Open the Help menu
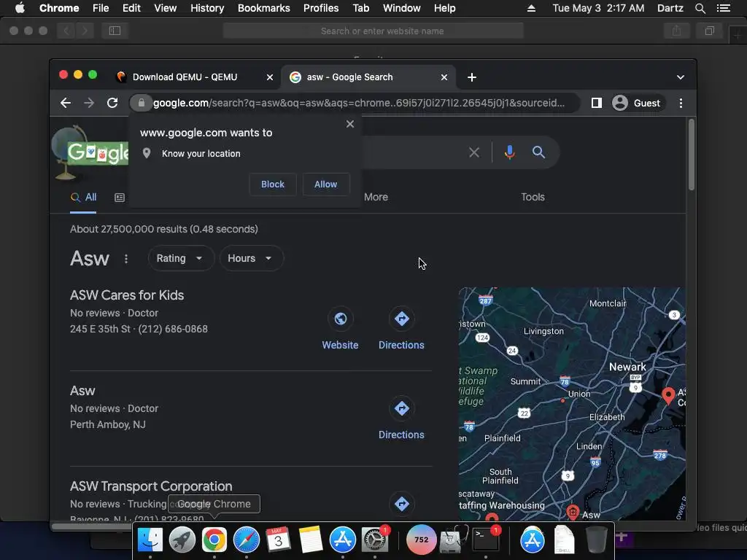Screen dimensions: 747x560 click(444, 8)
